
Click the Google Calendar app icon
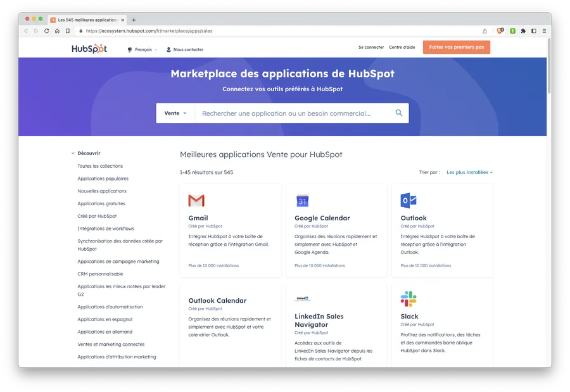pyautogui.click(x=303, y=201)
